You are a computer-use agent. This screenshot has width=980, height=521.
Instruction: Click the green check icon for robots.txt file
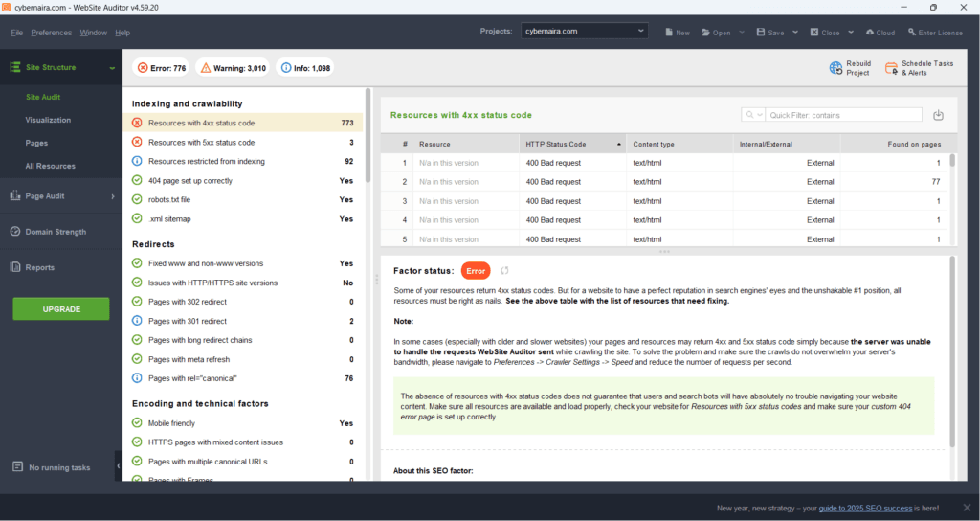(137, 199)
